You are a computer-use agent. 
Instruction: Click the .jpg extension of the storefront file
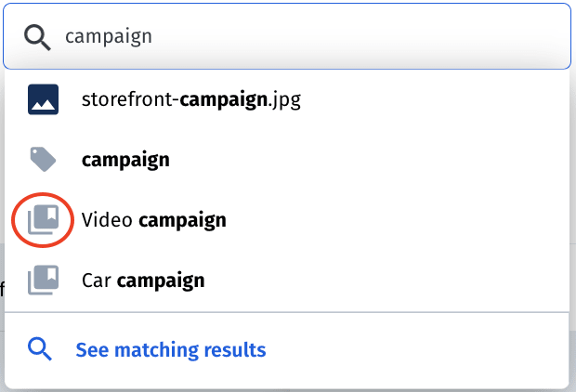point(284,100)
